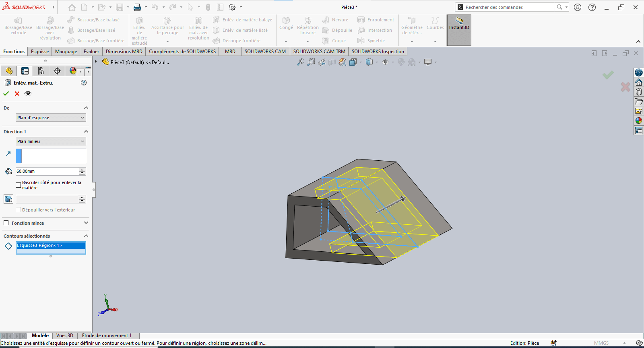The width and height of the screenshot is (644, 348).
Task: Click the Vues 3D bottom tab
Action: click(x=65, y=336)
